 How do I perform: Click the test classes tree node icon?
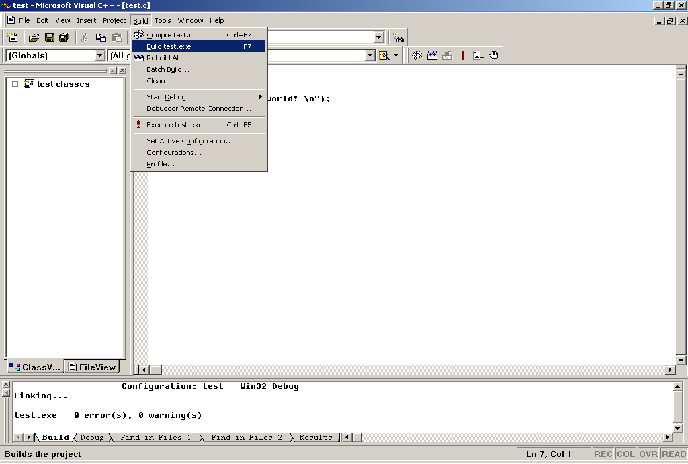[29, 84]
